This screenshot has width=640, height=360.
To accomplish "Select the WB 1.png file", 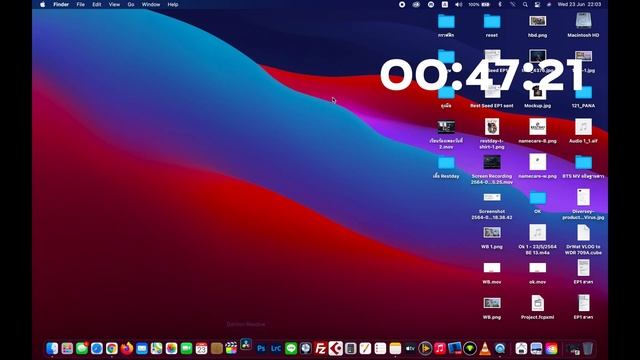I will 492,237.
